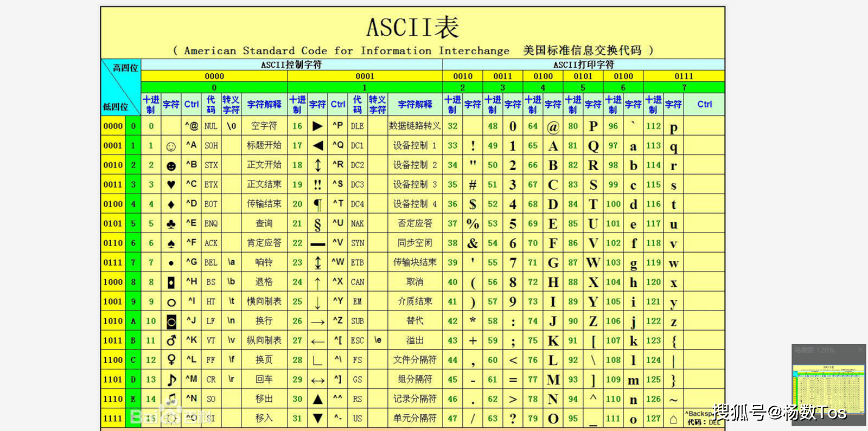
Task: Click the '设备控制 1' description cell
Action: click(415, 145)
